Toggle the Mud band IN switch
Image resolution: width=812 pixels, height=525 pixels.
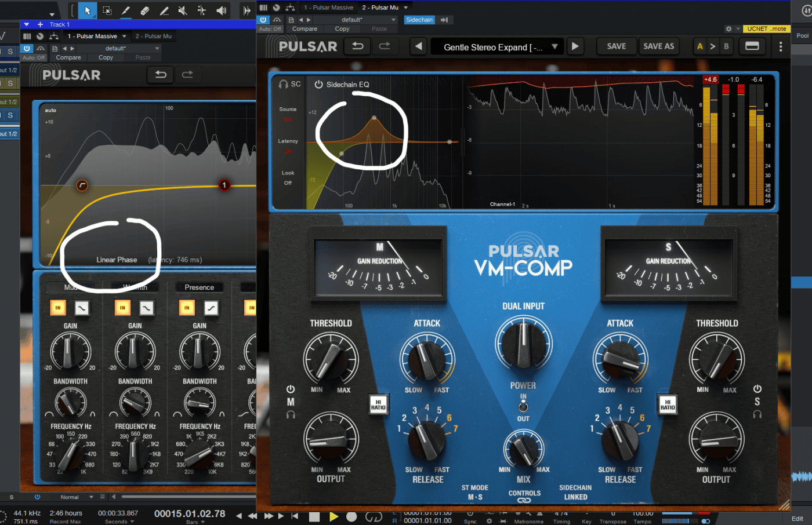pyautogui.click(x=58, y=308)
